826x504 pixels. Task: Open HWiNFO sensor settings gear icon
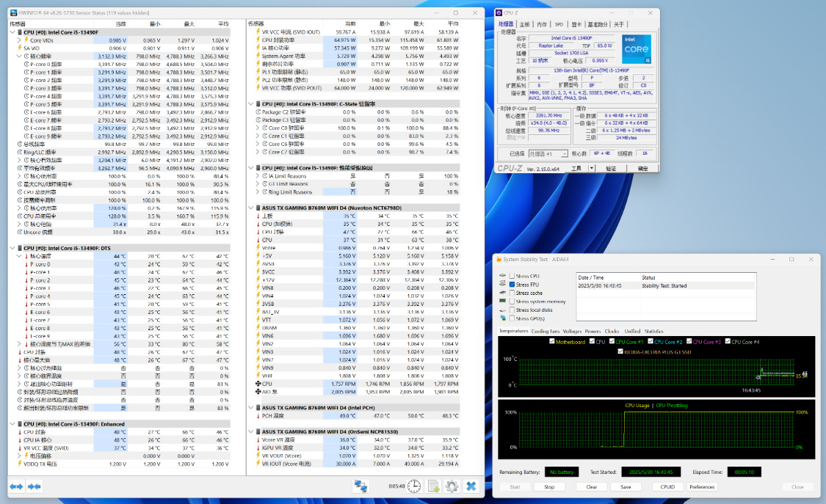click(x=452, y=486)
